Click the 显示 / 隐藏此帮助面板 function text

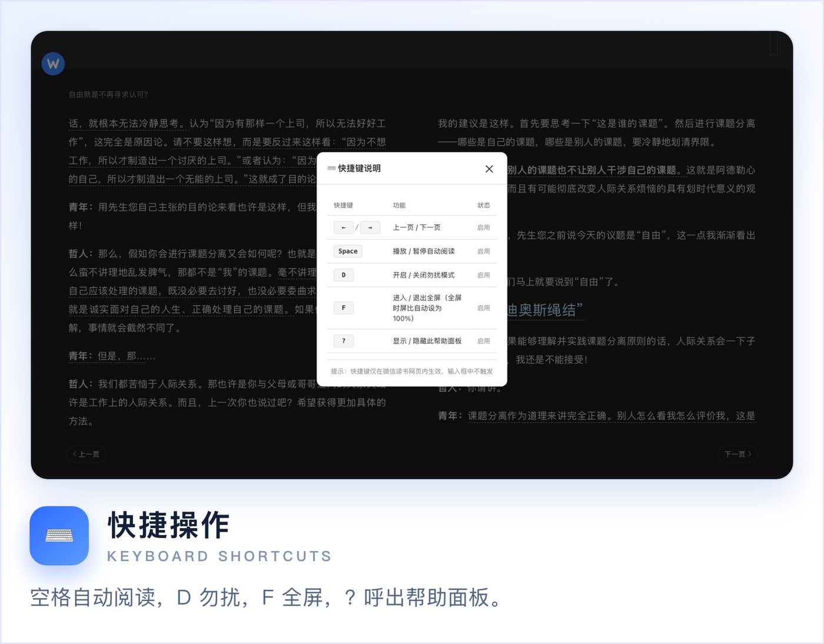click(427, 341)
